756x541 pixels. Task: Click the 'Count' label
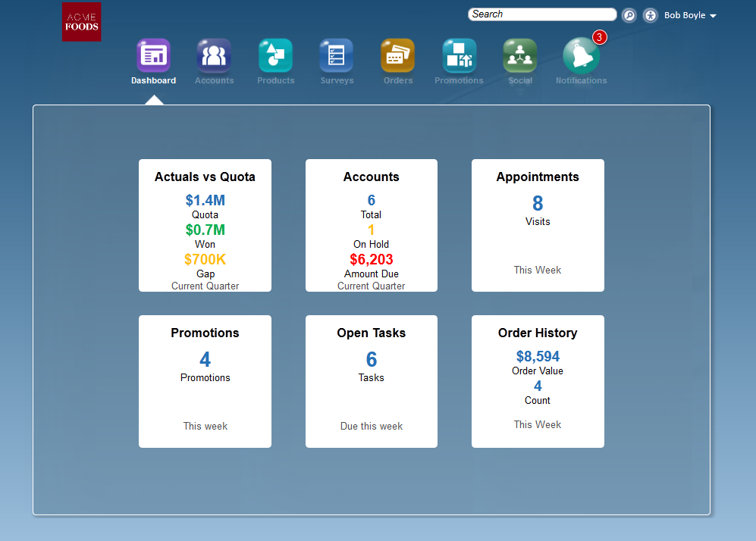pyautogui.click(x=538, y=401)
